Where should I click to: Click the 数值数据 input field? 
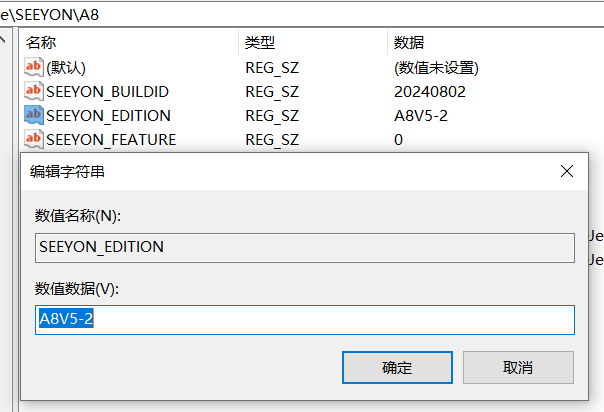[305, 319]
